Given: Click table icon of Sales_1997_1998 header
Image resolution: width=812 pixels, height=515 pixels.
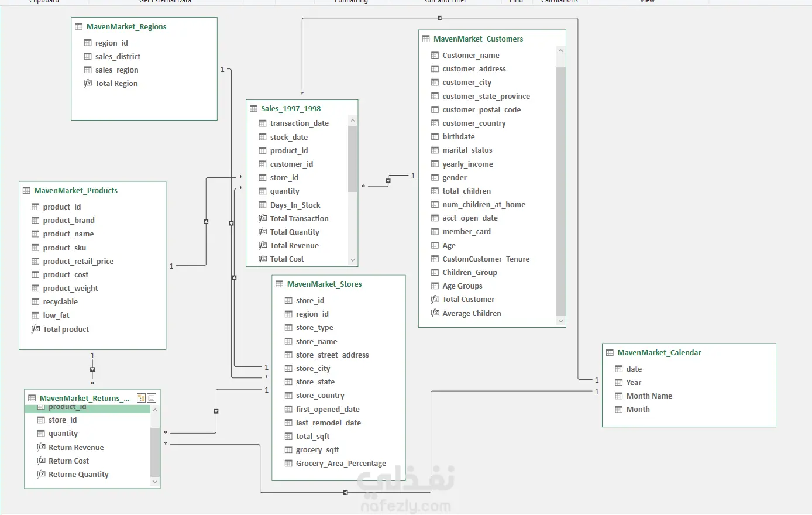Looking at the screenshot, I should (253, 108).
